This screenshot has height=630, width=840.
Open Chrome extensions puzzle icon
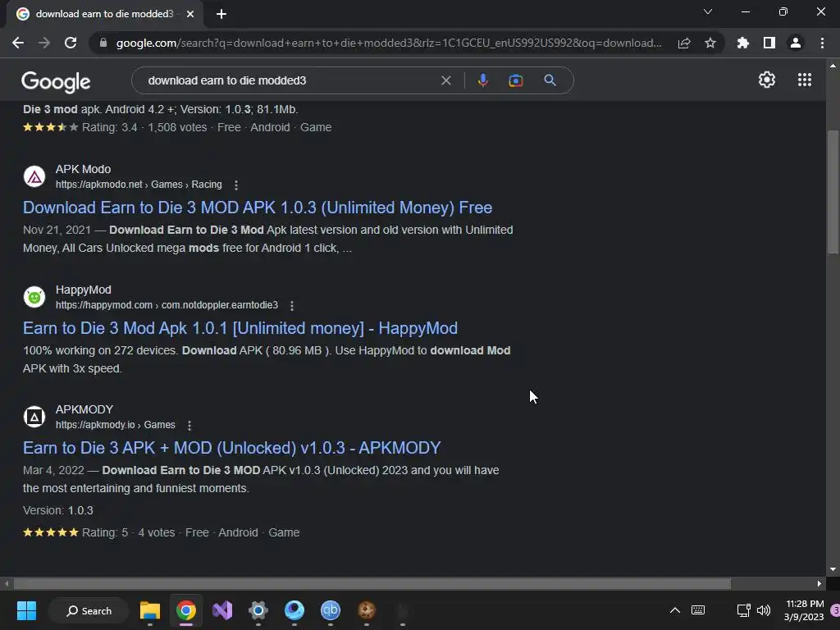coord(742,43)
